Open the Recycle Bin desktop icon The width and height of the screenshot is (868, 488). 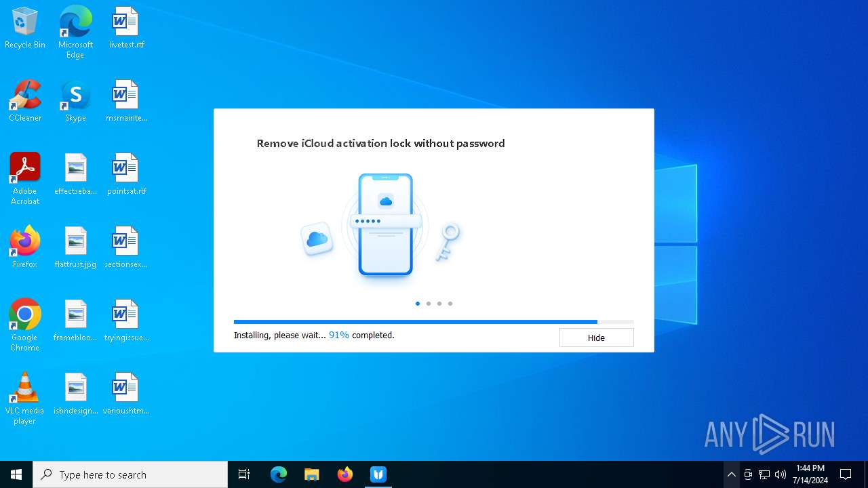coord(25,28)
